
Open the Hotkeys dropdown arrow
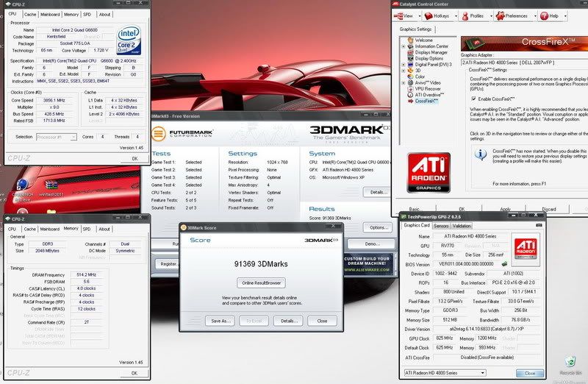pos(456,16)
